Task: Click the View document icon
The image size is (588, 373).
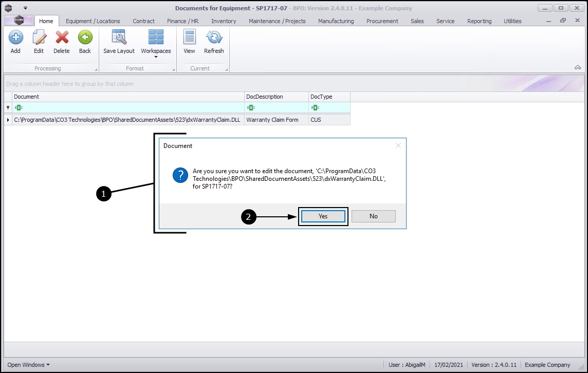Action: pyautogui.click(x=189, y=38)
